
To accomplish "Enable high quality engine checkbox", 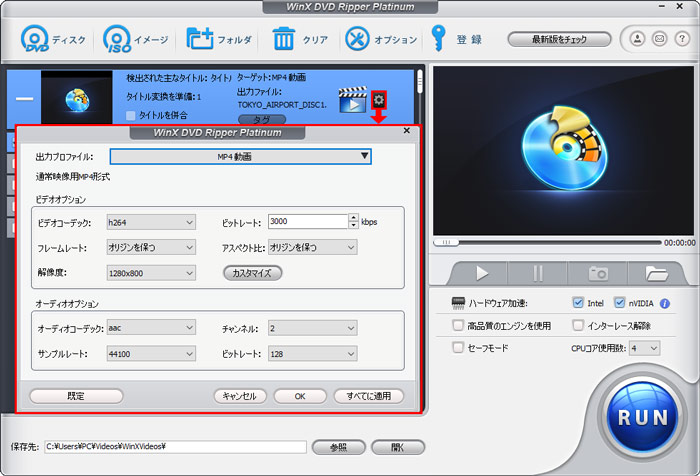I will [458, 325].
